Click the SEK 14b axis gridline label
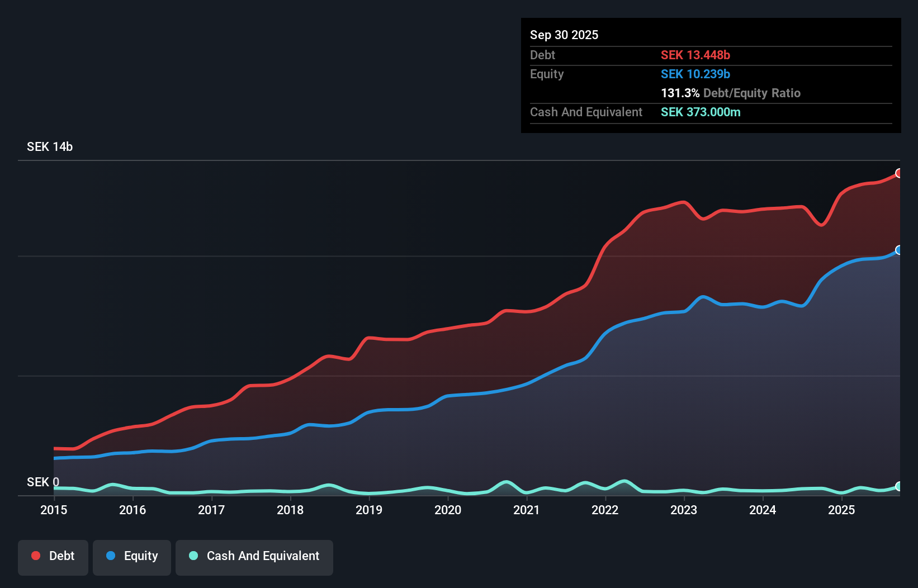The height and width of the screenshot is (588, 918). (x=49, y=146)
